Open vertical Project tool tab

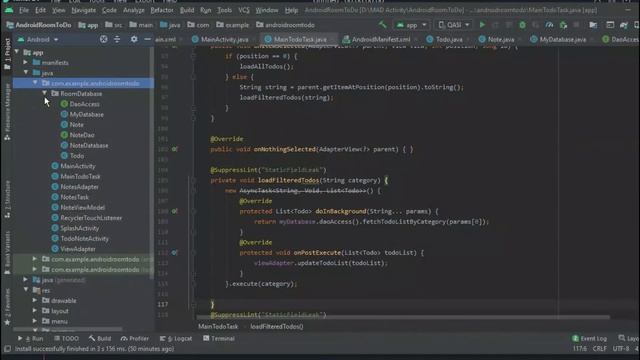(7, 54)
